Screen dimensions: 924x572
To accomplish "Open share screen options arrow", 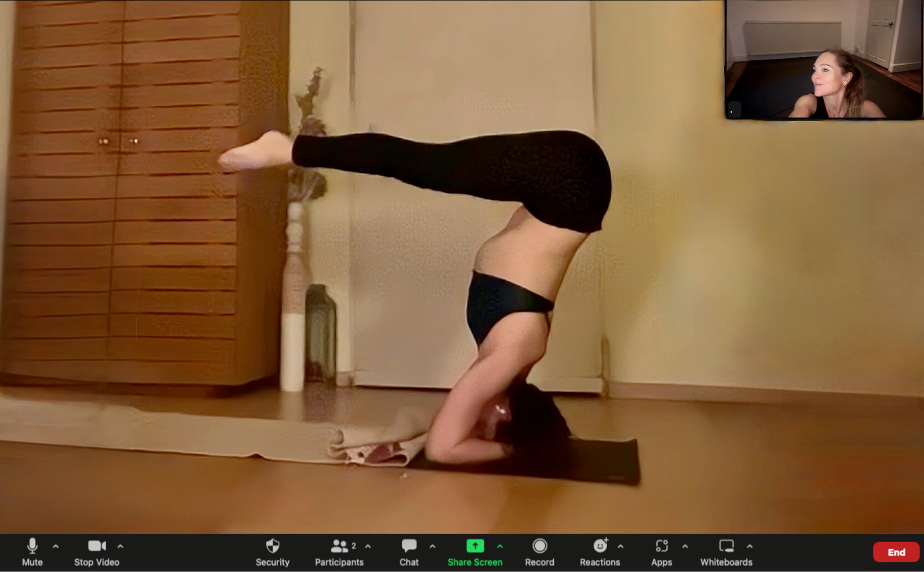I will point(500,546).
